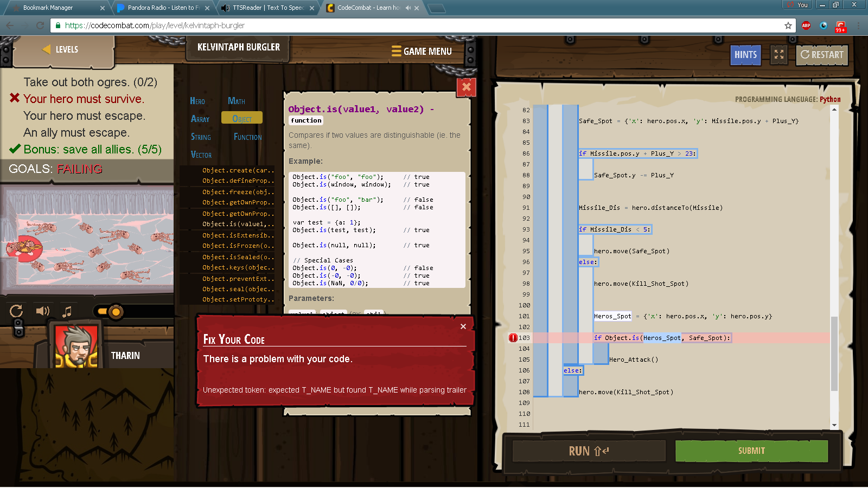Toggle fullscreen with the arrows icon
Image resolution: width=868 pixels, height=488 pixels.
pyautogui.click(x=779, y=55)
